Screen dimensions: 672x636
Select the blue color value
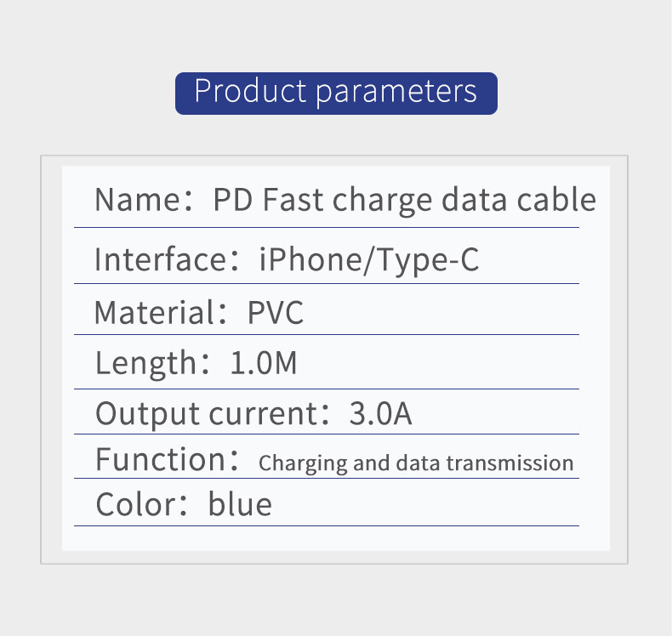click(x=240, y=504)
